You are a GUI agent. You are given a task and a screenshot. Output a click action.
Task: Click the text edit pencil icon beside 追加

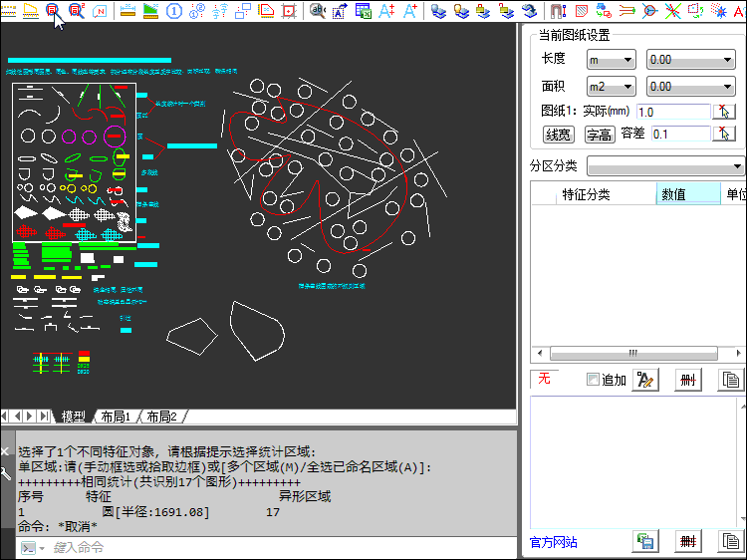[x=645, y=380]
